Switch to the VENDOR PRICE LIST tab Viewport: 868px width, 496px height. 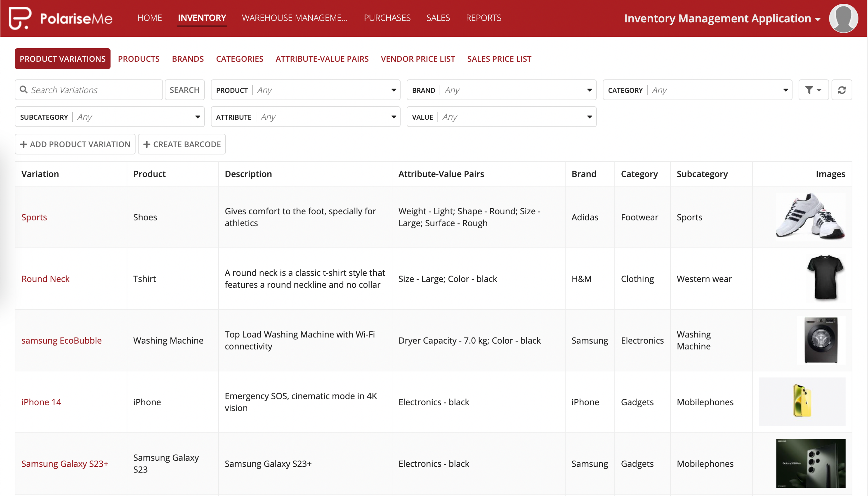[x=418, y=59]
